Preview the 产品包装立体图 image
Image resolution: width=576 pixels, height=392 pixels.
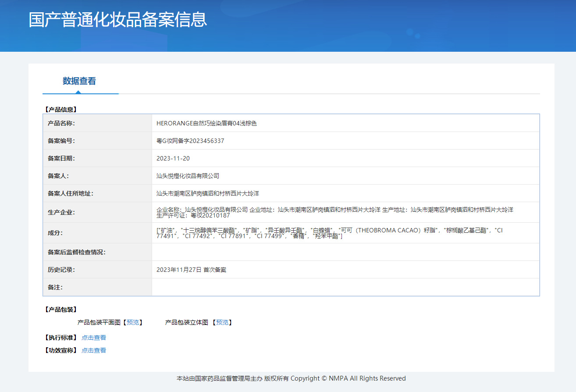click(222, 322)
